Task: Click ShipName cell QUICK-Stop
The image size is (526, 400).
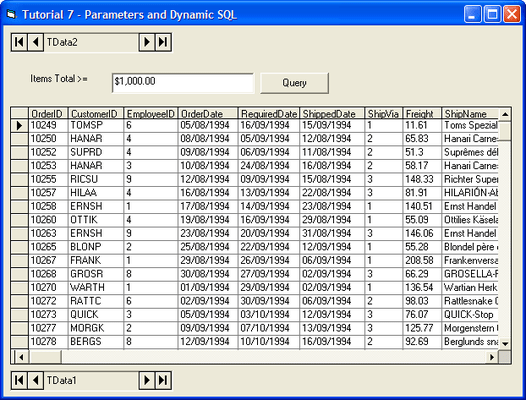Action: [470, 315]
